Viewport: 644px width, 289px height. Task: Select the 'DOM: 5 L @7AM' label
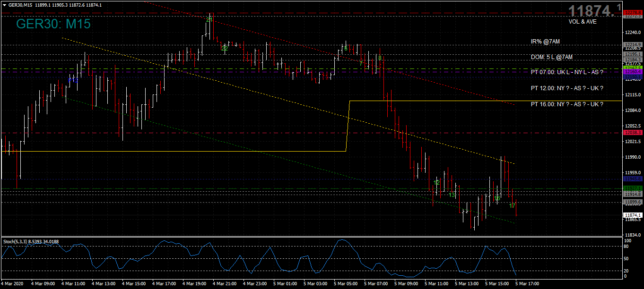[552, 57]
